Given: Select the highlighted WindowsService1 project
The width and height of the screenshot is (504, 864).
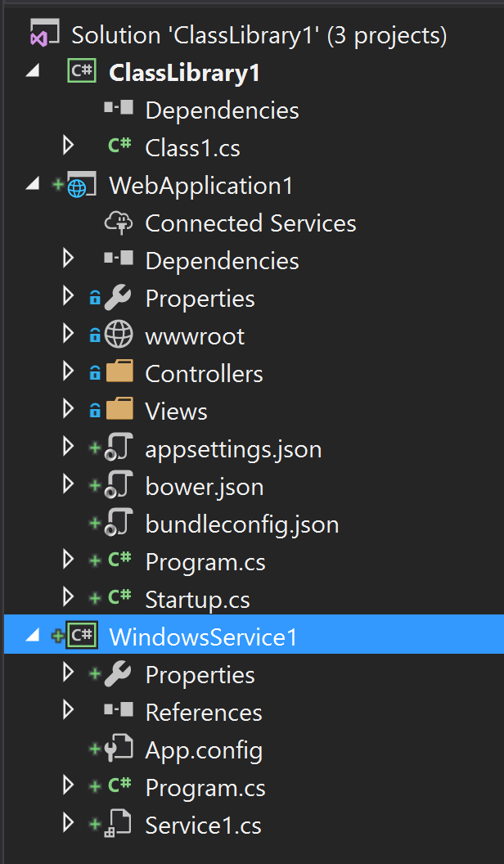Looking at the screenshot, I should coord(204,635).
